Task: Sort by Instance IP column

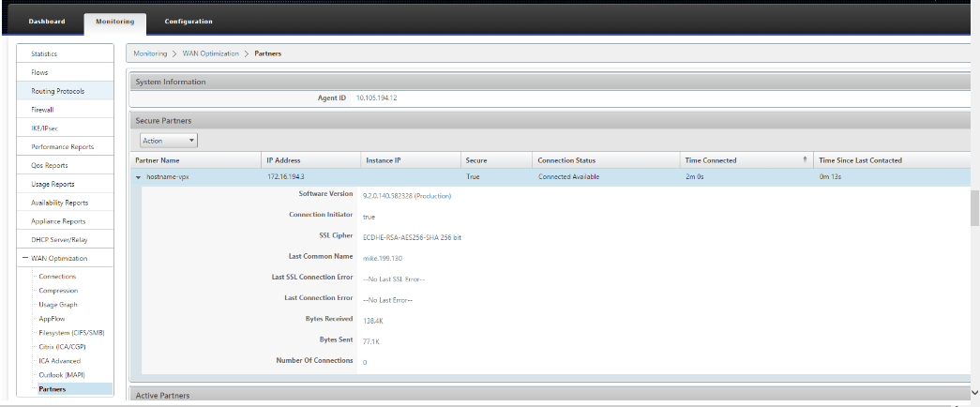Action: click(x=412, y=160)
